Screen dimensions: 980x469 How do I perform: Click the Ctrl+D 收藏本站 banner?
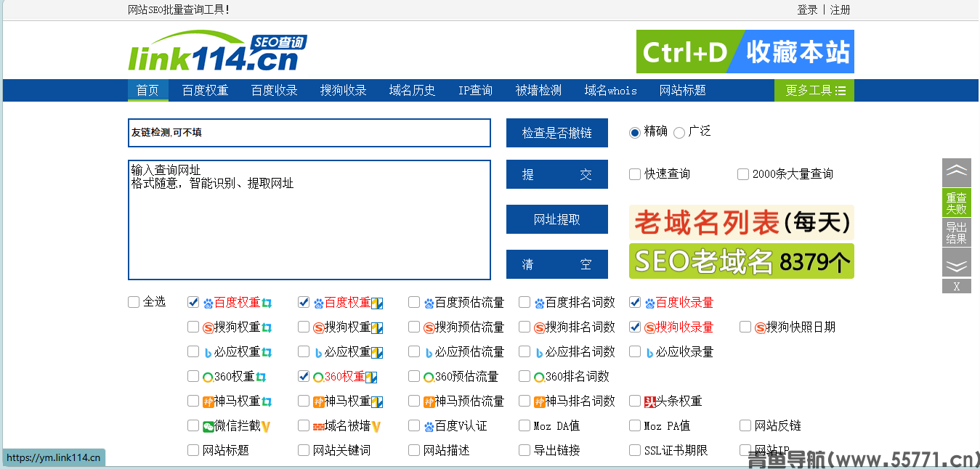(x=745, y=52)
